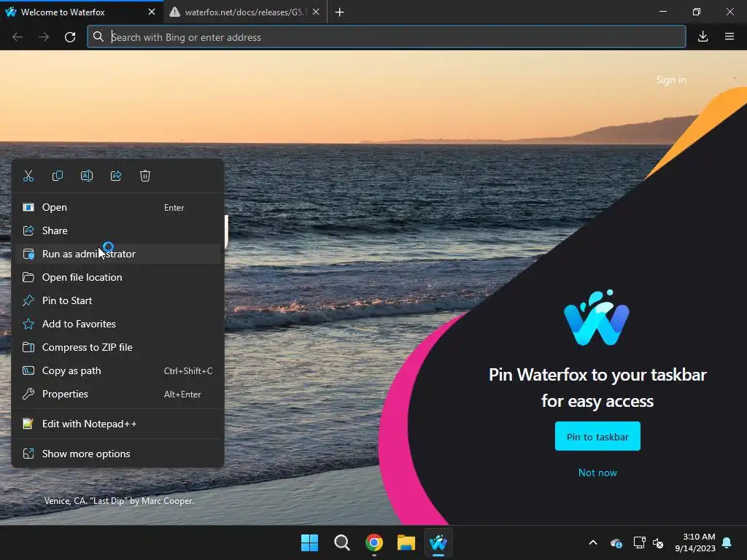
Task: Focus the Search with Bing address bar
Action: 387,37
